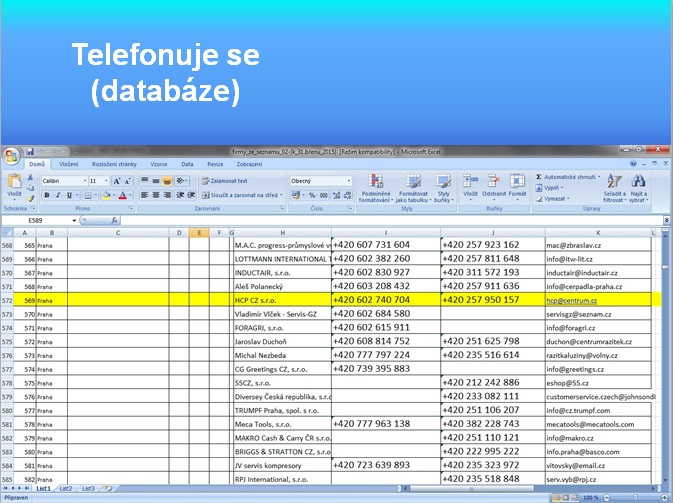Click the horizontal scrollbar thumb

(x=471, y=488)
